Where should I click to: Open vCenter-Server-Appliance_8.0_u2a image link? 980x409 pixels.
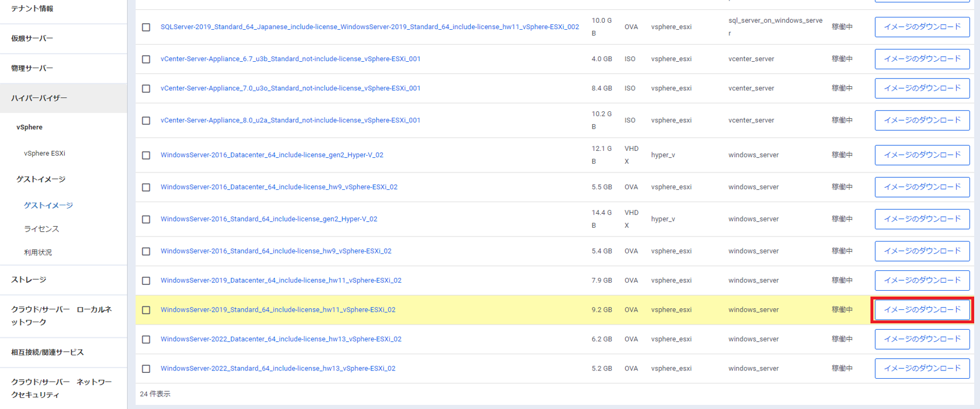pyautogui.click(x=291, y=121)
